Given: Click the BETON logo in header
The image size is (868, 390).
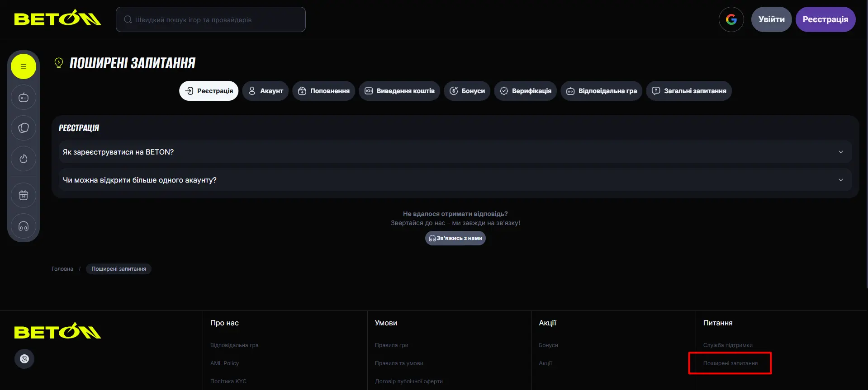Looking at the screenshot, I should click(x=57, y=19).
